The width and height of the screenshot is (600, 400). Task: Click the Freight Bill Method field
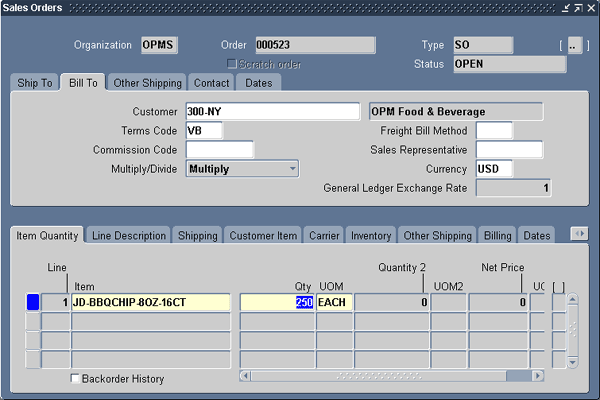tap(494, 131)
